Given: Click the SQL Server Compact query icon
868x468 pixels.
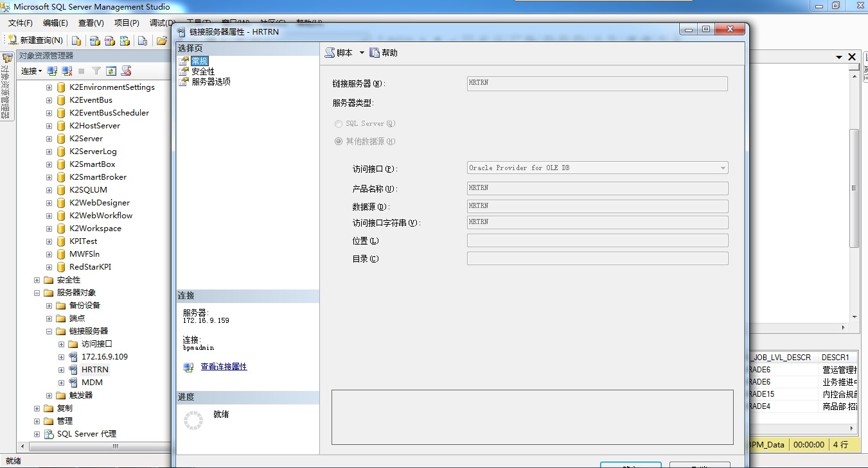Looking at the screenshot, I should click(x=143, y=40).
